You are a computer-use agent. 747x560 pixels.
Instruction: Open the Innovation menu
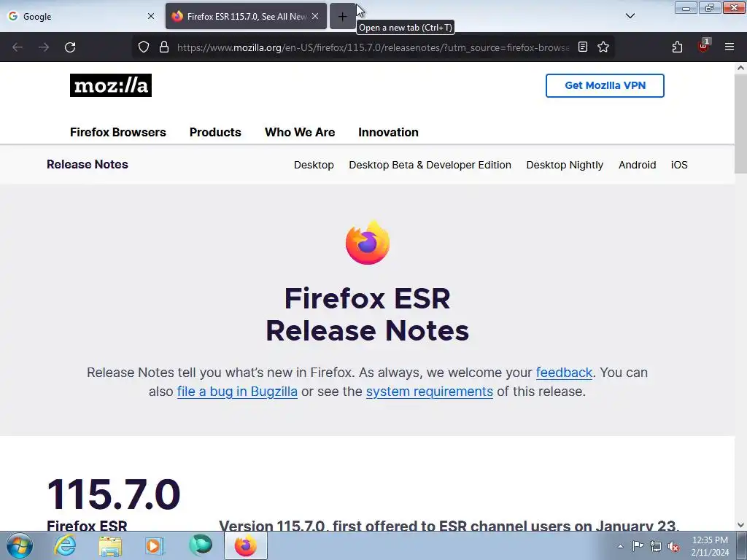pyautogui.click(x=388, y=133)
